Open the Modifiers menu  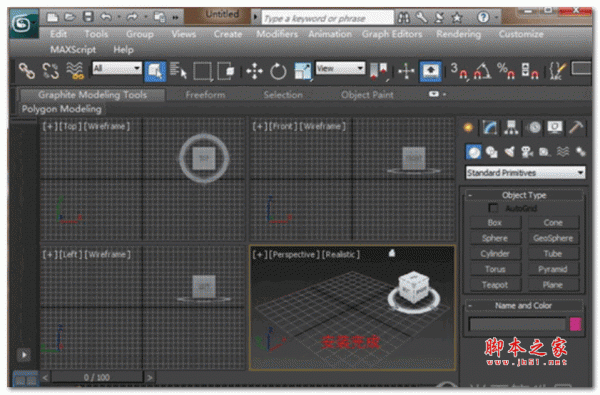pos(277,34)
